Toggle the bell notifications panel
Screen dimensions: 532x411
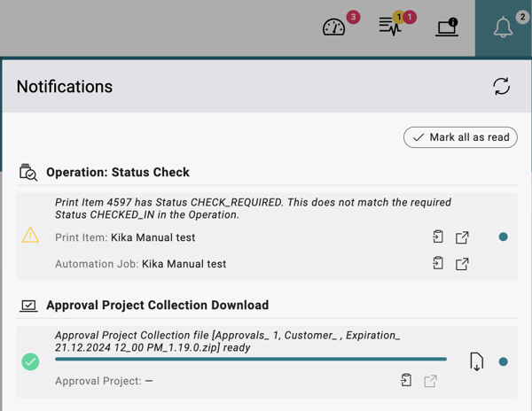(x=504, y=27)
